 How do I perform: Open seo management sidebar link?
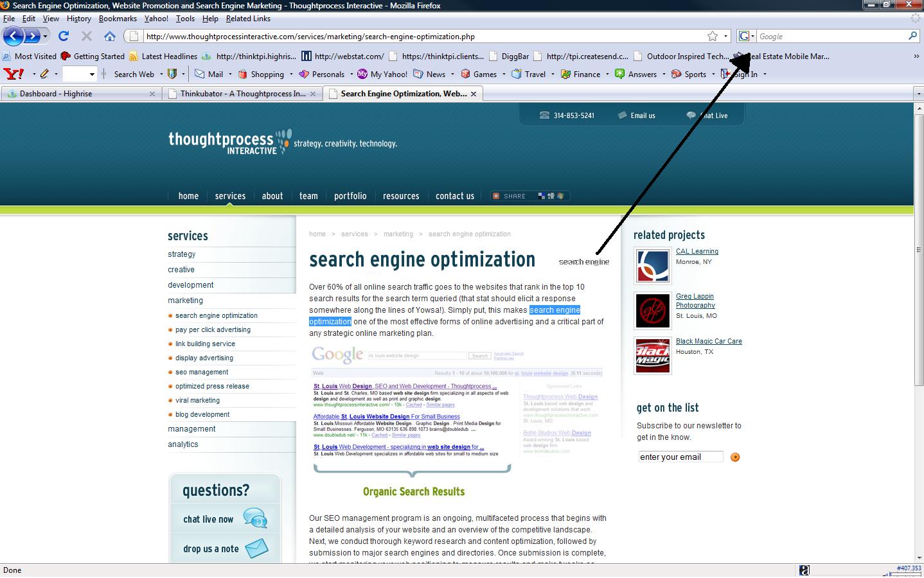click(202, 372)
